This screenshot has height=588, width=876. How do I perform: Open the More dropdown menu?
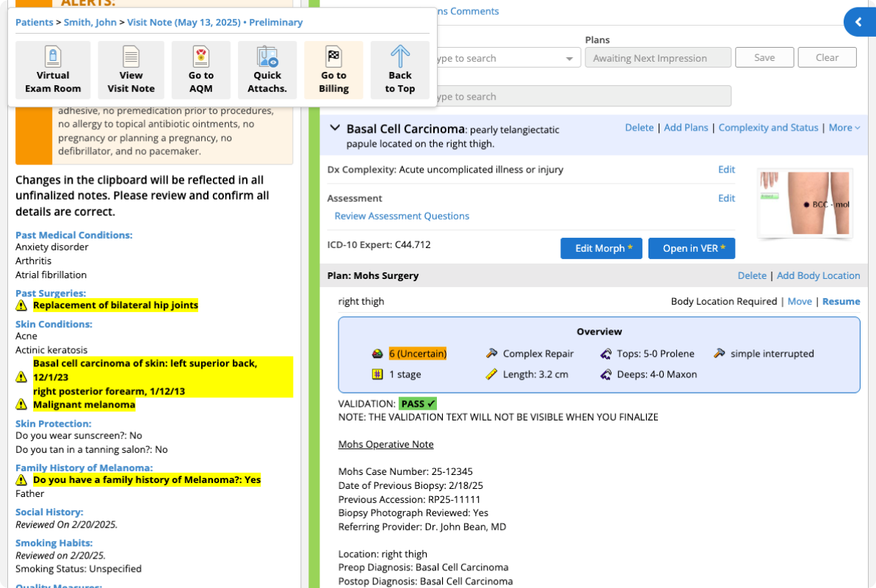[844, 128]
